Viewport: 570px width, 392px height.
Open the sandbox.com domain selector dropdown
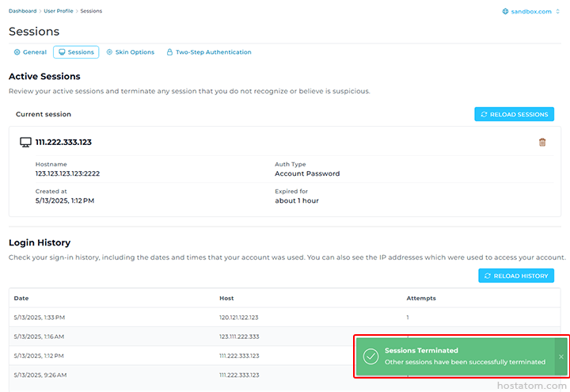pyautogui.click(x=532, y=12)
